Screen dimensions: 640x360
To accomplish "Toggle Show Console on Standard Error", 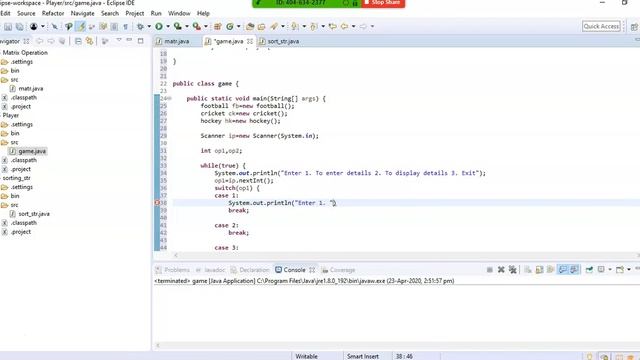I will coord(574,270).
